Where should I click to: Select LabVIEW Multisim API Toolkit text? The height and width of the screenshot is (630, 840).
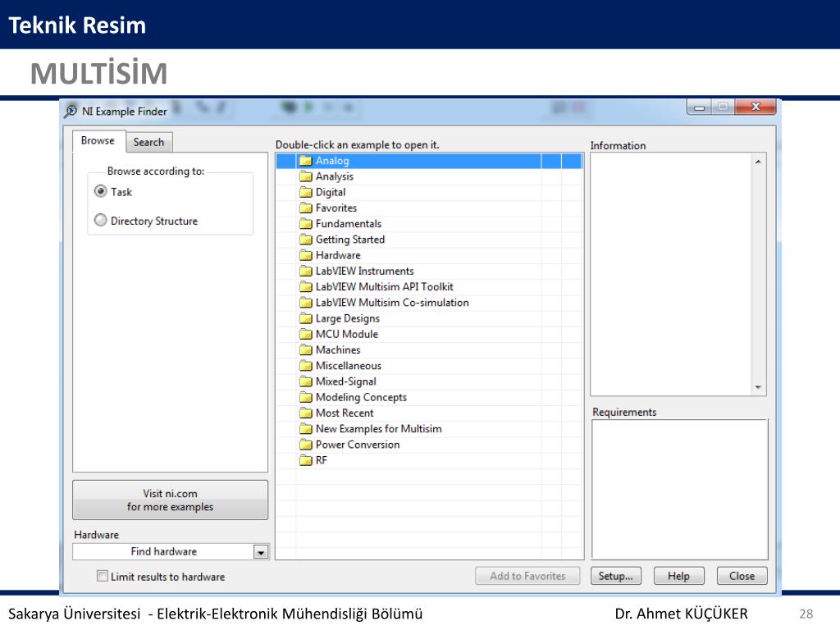[x=384, y=287]
